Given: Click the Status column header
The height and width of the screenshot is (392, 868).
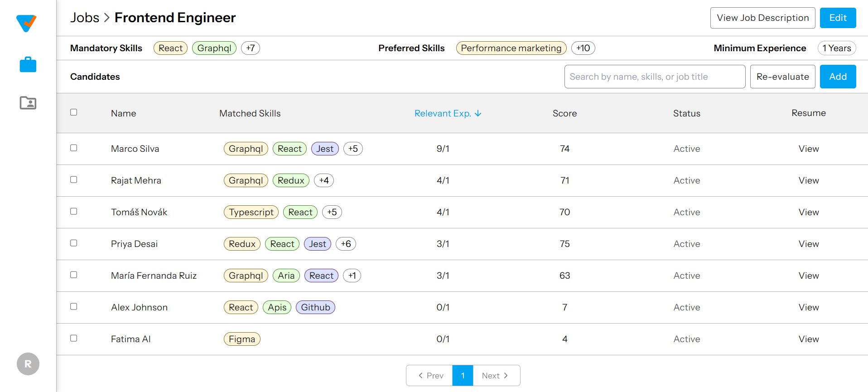Looking at the screenshot, I should (687, 113).
